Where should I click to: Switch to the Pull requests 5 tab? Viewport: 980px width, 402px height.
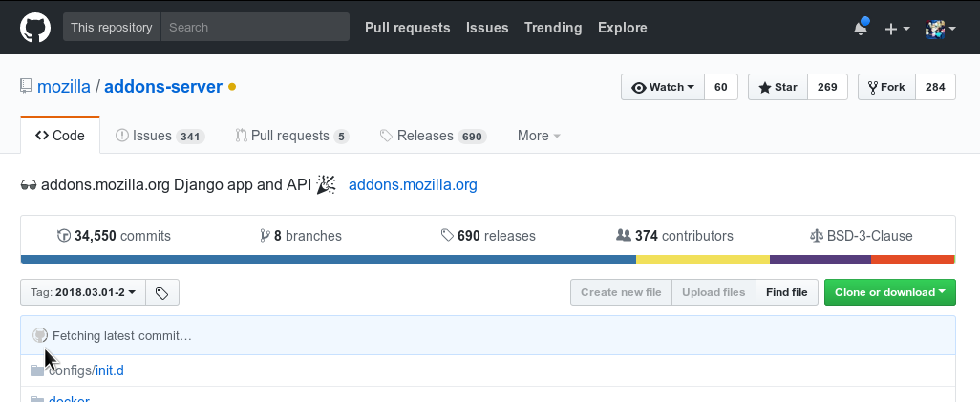(292, 136)
